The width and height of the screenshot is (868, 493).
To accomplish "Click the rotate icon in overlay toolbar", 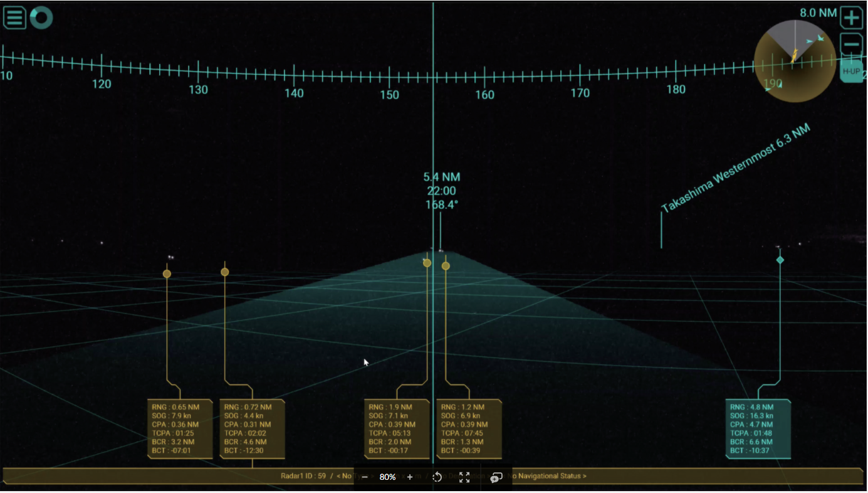I will point(437,477).
